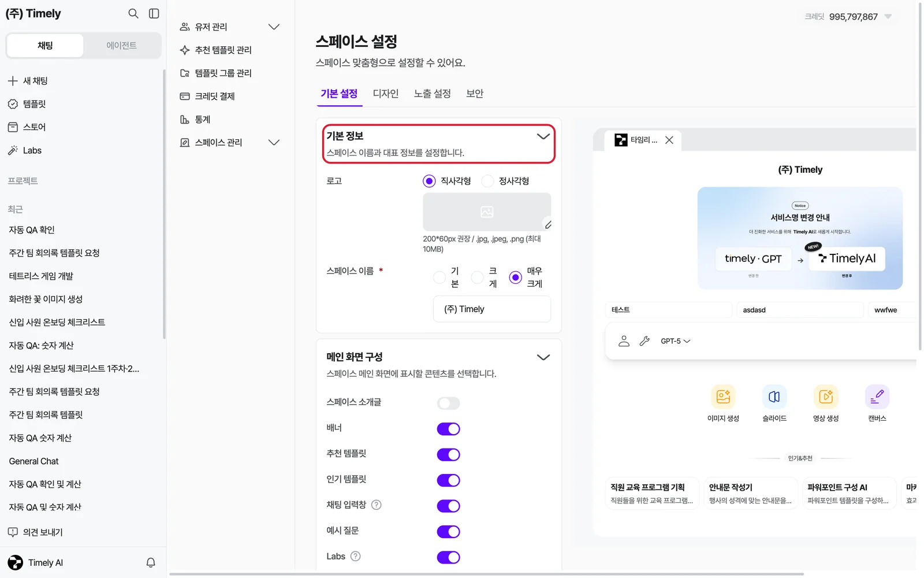The height and width of the screenshot is (578, 924).
Task: Click the help icon next to Labs toggle
Action: pyautogui.click(x=356, y=556)
